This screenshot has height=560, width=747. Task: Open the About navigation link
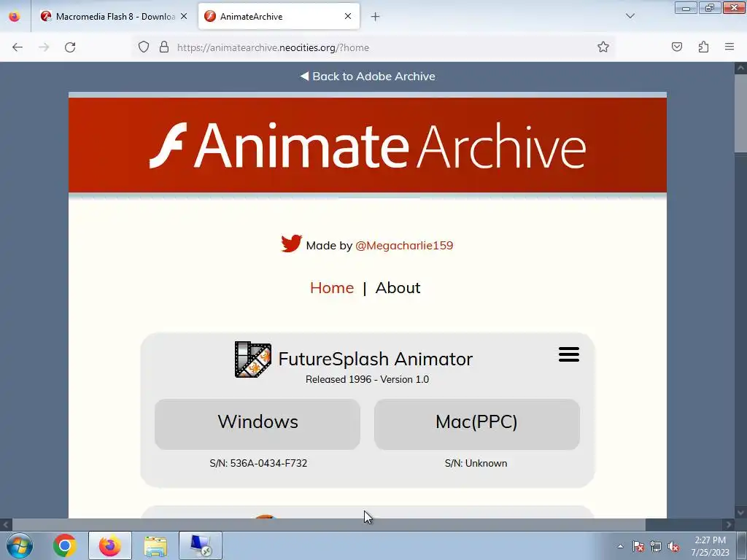pyautogui.click(x=398, y=287)
